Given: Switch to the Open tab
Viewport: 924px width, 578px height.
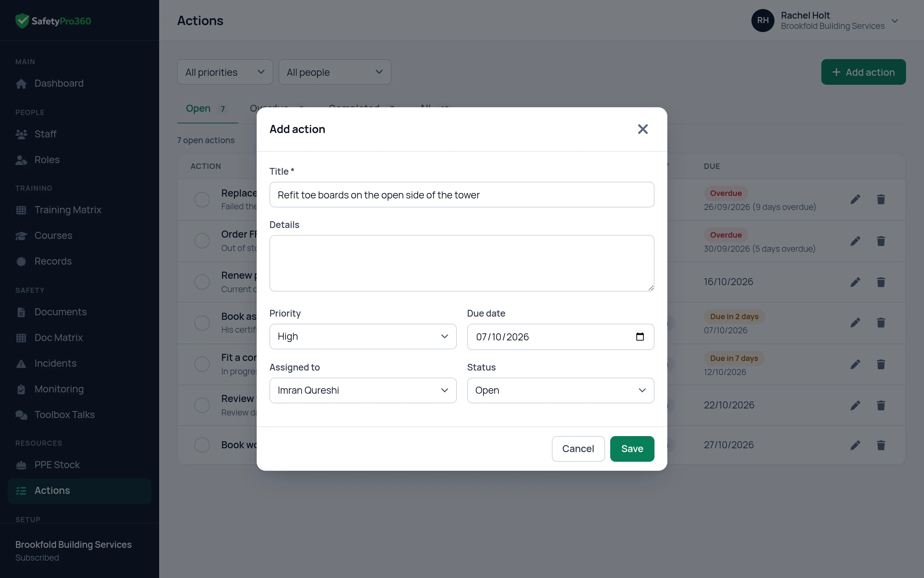Looking at the screenshot, I should pos(207,109).
